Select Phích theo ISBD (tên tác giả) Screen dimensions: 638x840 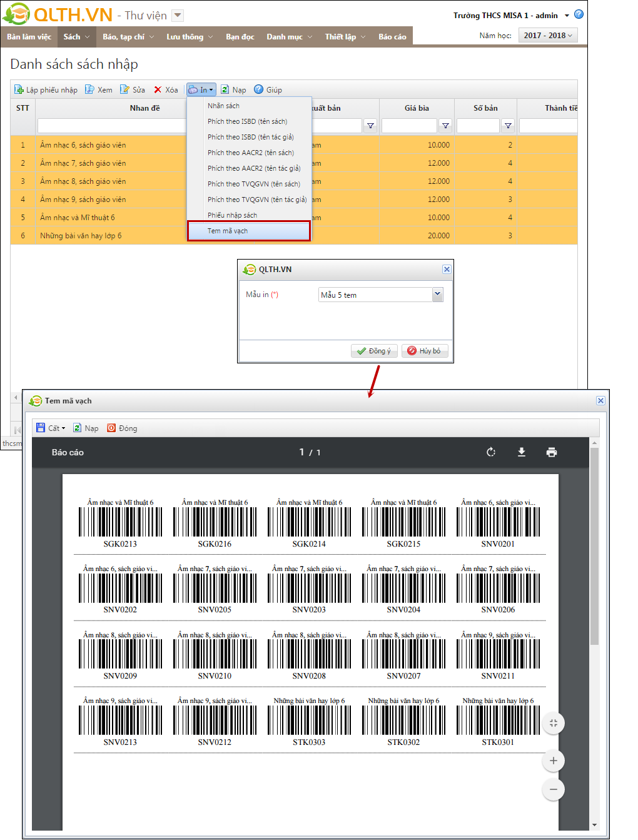click(x=249, y=137)
